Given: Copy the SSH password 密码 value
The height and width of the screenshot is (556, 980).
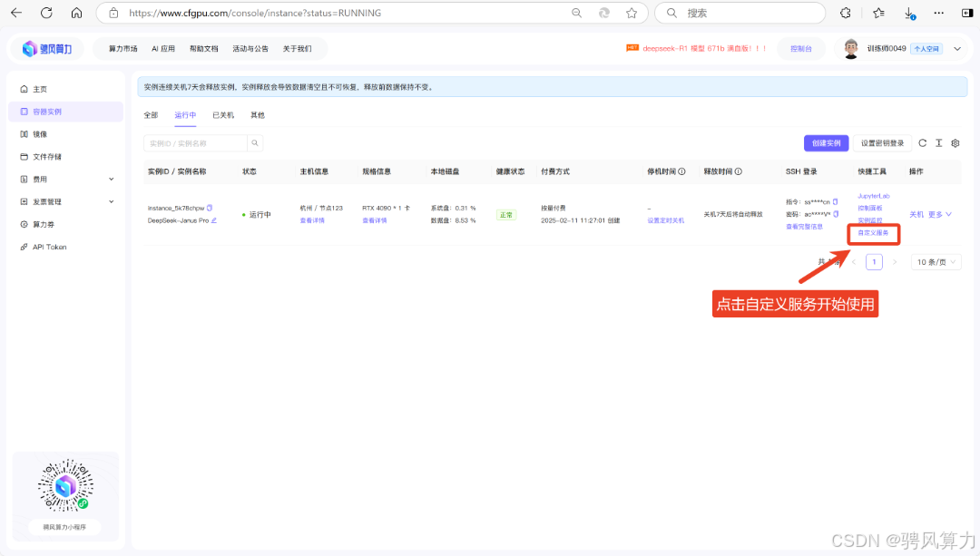Looking at the screenshot, I should (836, 214).
